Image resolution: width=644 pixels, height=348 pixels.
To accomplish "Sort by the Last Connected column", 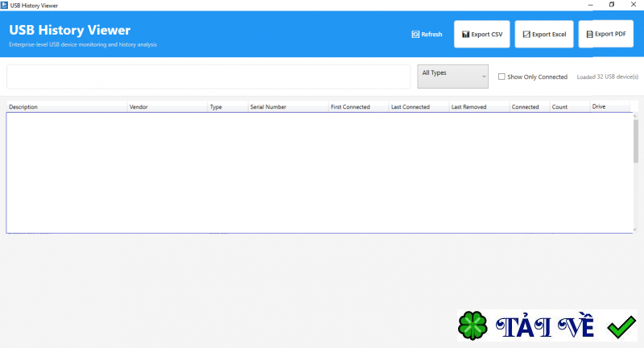I will pos(419,107).
